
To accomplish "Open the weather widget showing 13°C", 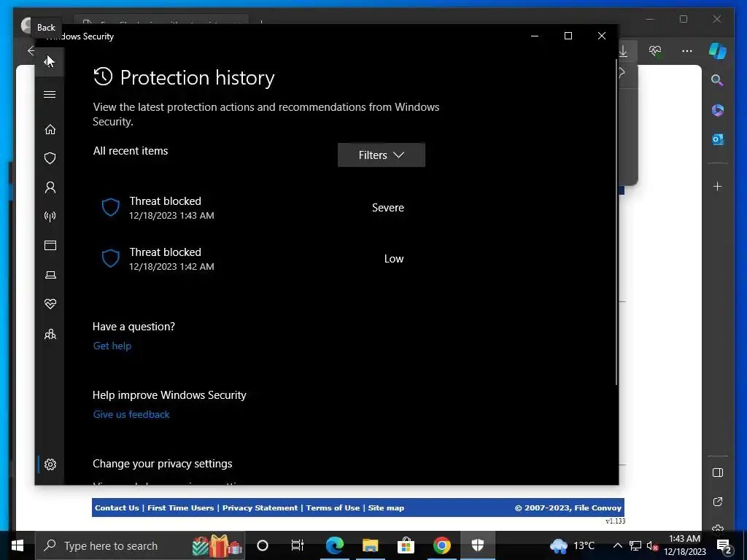I will (x=572, y=545).
